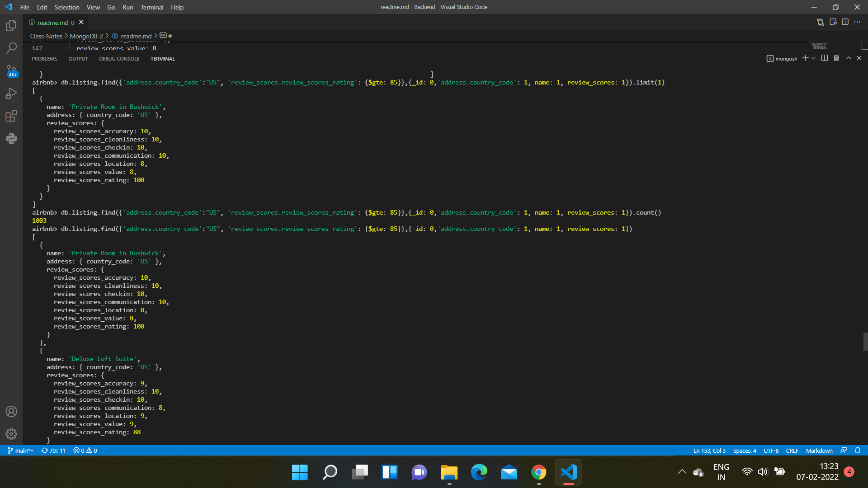Open the editor more actions ellipsis menu
The image size is (868, 488).
pyautogui.click(x=858, y=22)
